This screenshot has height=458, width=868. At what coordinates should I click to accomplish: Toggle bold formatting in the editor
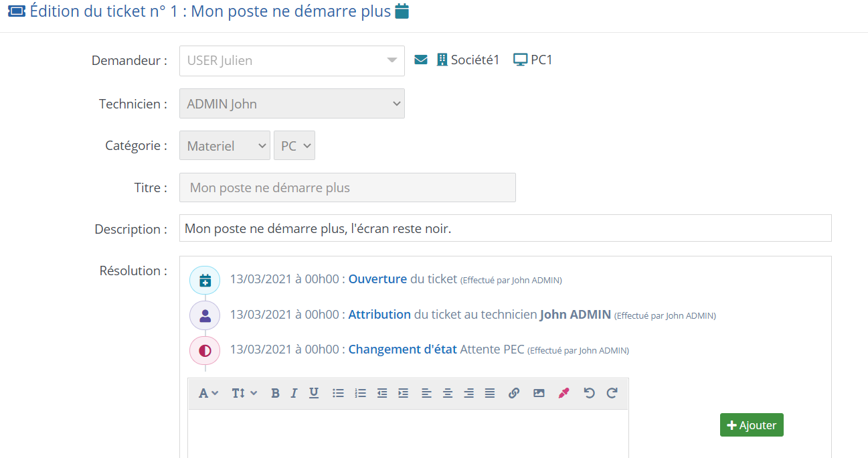pos(275,393)
